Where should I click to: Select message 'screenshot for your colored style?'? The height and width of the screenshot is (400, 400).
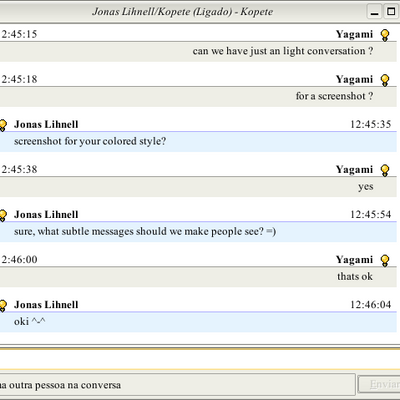90,141
